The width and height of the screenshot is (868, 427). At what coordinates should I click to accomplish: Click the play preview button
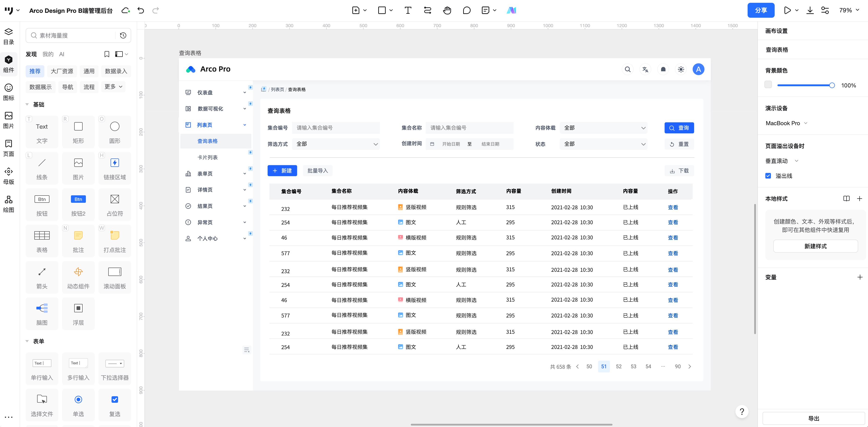point(787,10)
